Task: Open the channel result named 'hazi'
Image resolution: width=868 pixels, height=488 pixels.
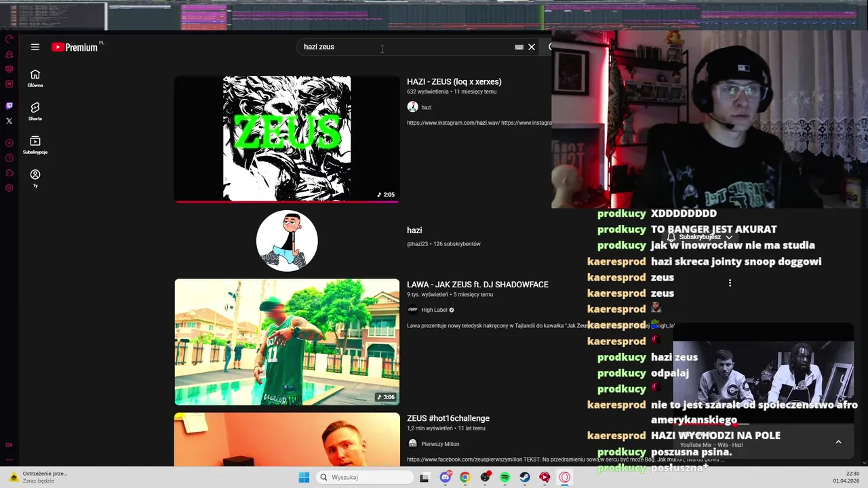Action: tap(414, 230)
